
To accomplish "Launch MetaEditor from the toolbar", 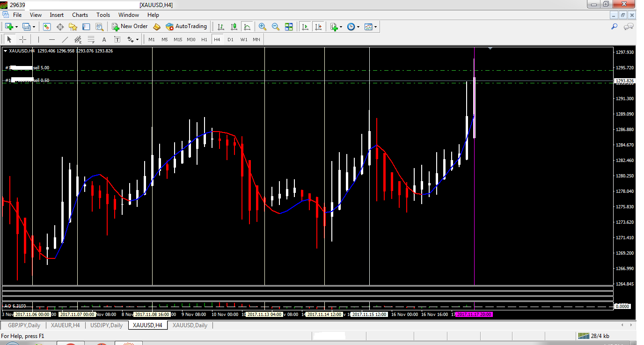I will click(x=157, y=27).
